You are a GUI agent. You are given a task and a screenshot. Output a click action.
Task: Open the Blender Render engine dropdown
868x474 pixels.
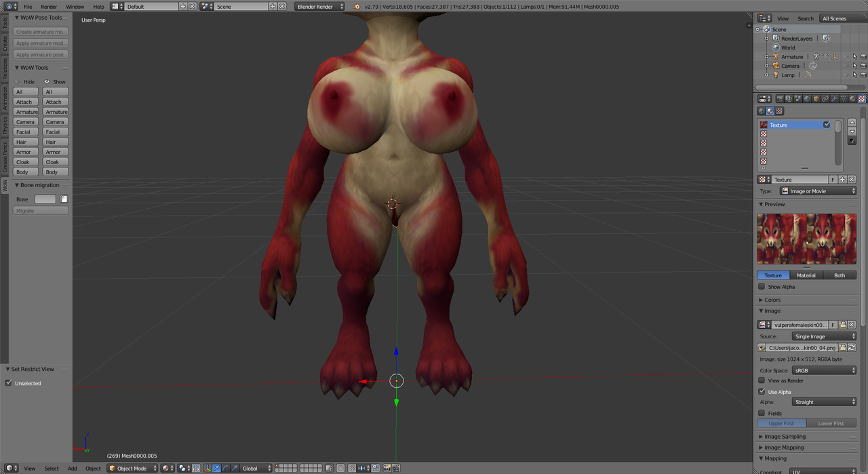click(319, 6)
